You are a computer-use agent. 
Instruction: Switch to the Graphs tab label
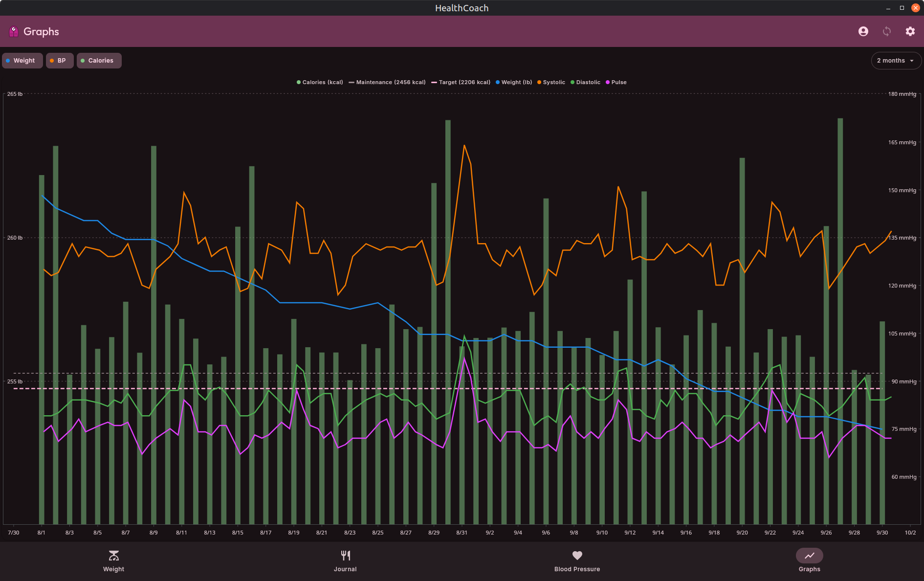click(810, 569)
